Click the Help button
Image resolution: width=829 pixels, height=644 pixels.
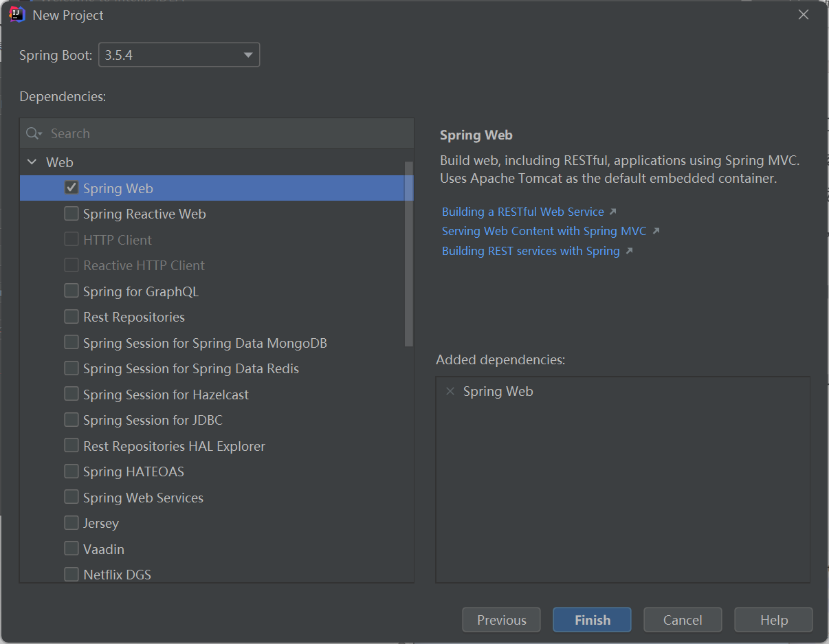tap(774, 620)
